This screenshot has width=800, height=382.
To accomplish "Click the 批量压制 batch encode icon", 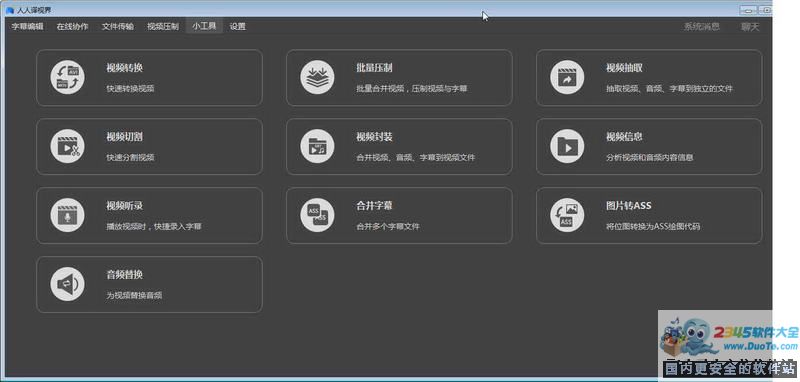I will click(317, 78).
